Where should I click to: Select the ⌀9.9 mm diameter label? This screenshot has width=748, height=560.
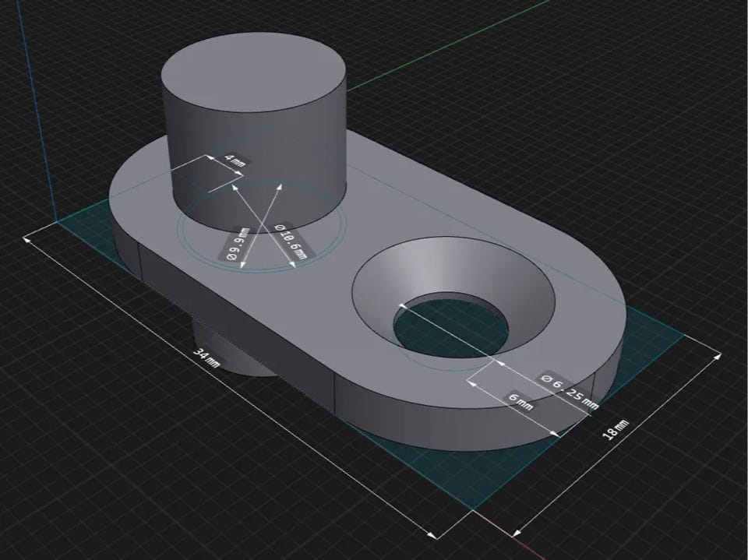pos(237,245)
